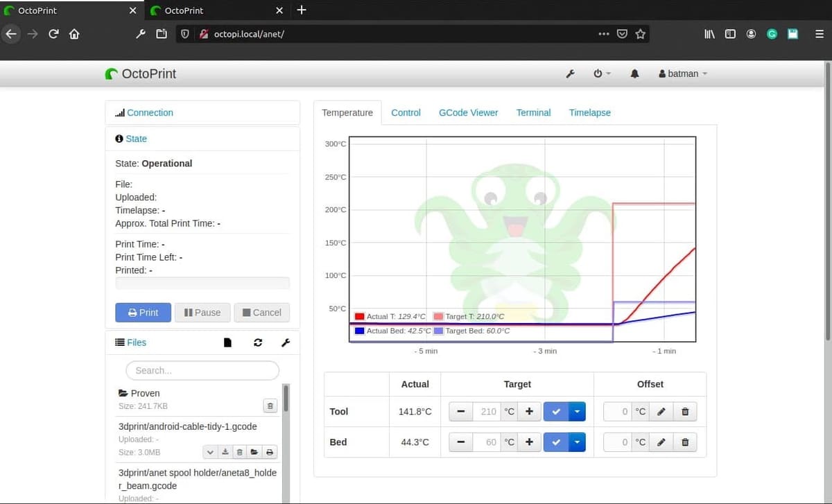This screenshot has width=832, height=504.
Task: Open the notifications bell
Action: click(x=634, y=73)
